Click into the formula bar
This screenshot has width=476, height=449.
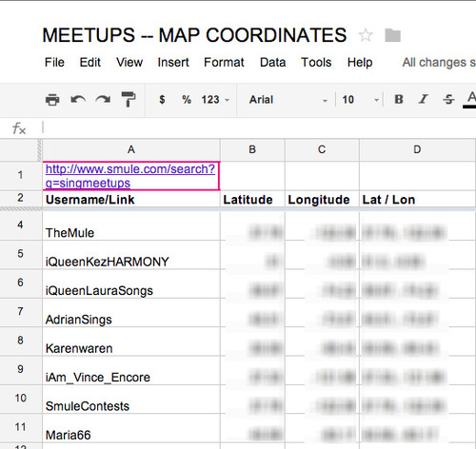(259, 128)
